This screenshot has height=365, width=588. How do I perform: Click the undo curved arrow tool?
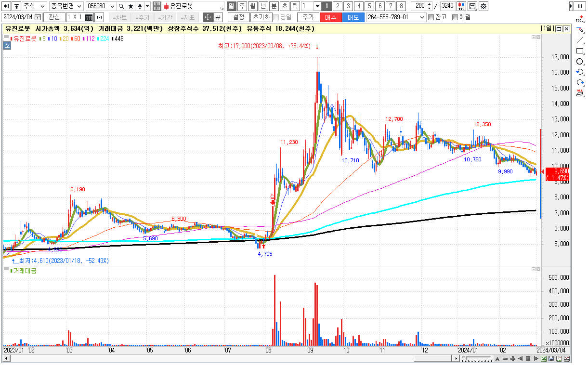tap(580, 72)
